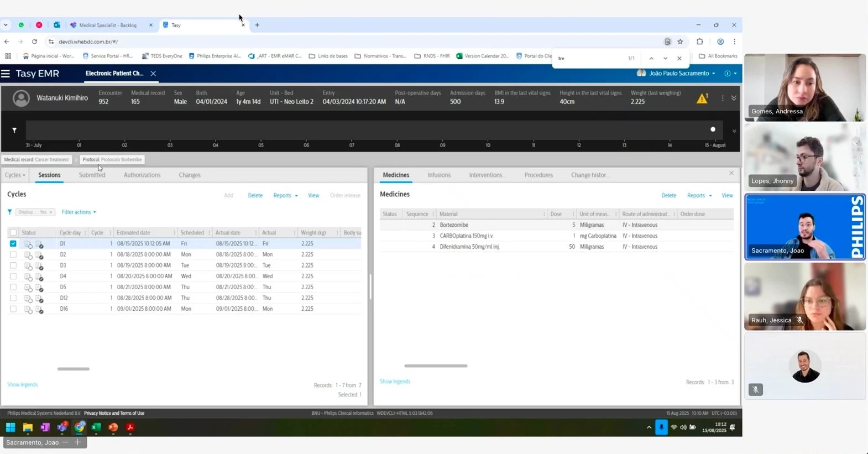Switch to the Authorizations tab
The height and width of the screenshot is (454, 868).
[x=142, y=175]
